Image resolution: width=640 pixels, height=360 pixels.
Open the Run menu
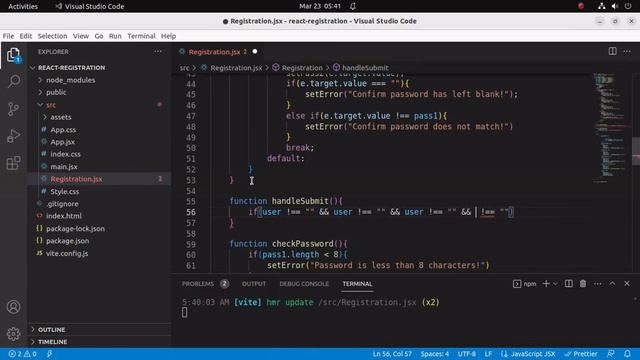(x=115, y=36)
